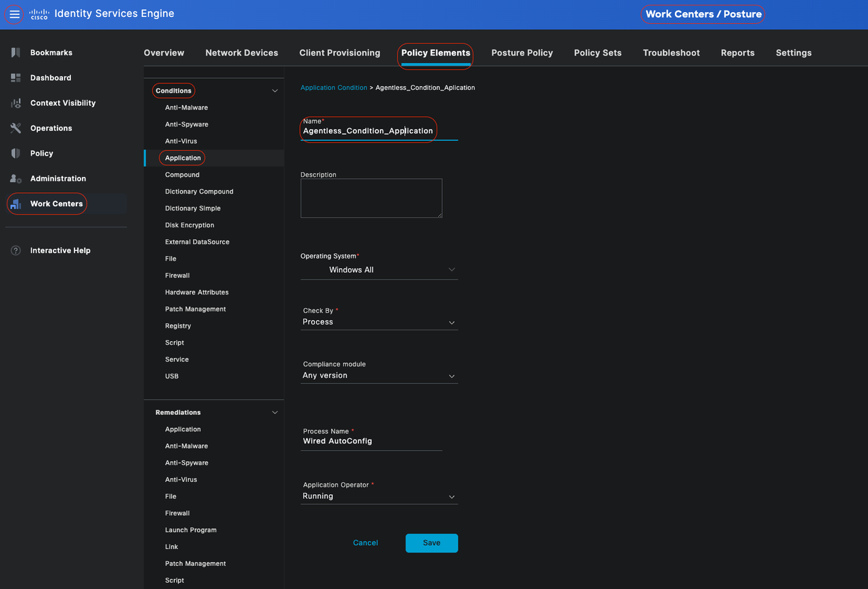Click the Work Centers sidebar icon
This screenshot has width=868, height=589.
click(16, 204)
